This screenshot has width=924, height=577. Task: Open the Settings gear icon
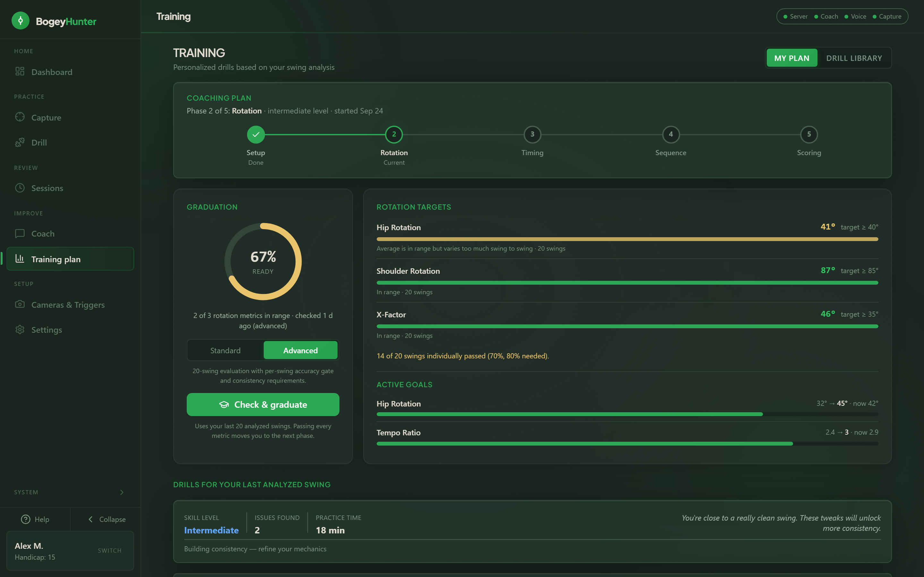20,329
